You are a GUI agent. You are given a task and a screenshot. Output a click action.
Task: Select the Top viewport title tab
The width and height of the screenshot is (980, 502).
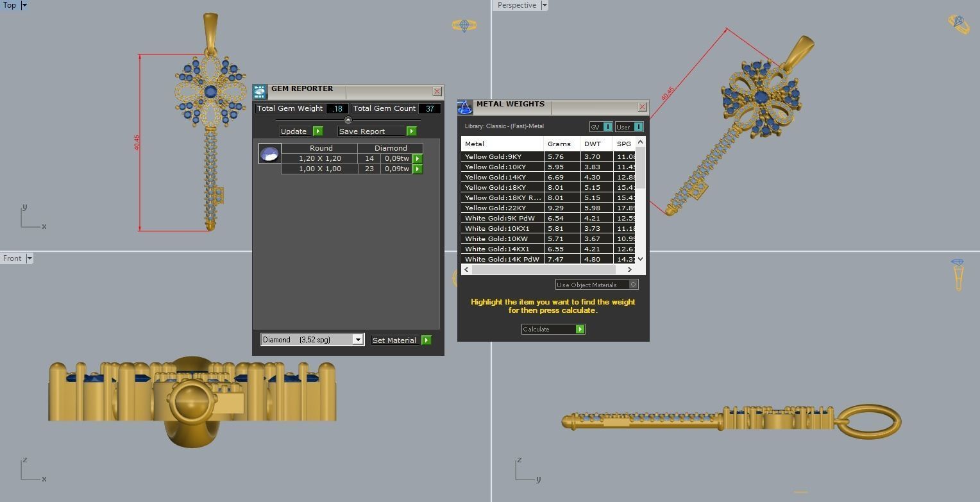(x=10, y=5)
